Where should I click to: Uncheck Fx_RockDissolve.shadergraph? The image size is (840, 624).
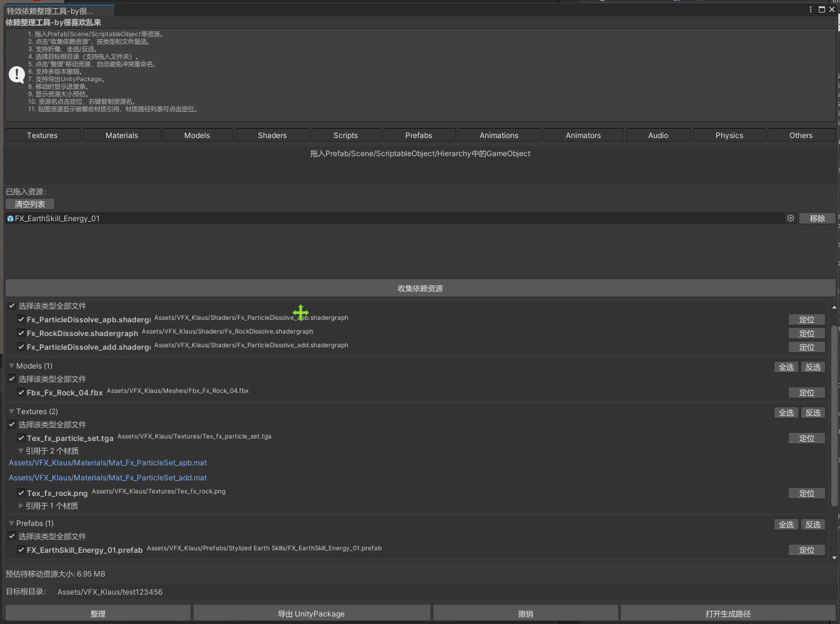pos(21,333)
